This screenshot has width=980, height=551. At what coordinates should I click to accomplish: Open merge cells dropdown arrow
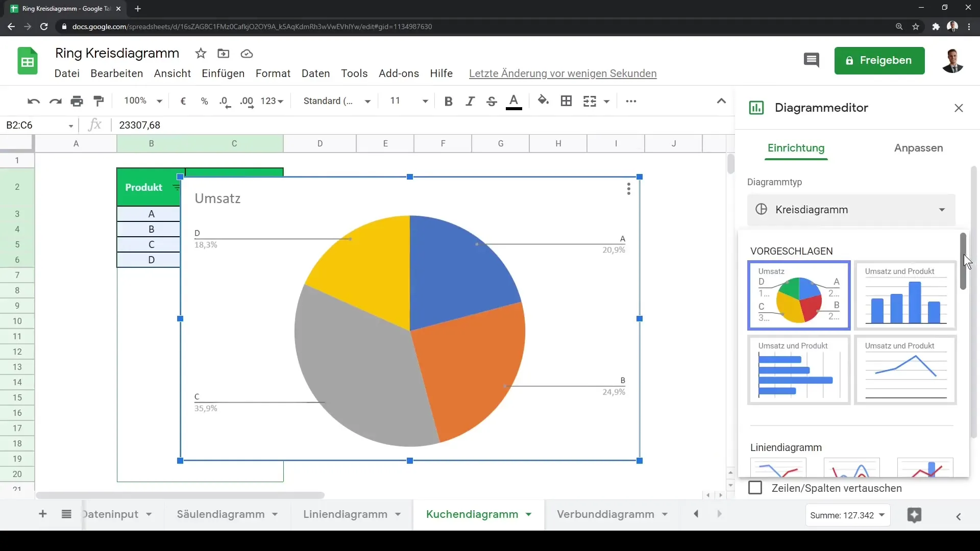607,102
